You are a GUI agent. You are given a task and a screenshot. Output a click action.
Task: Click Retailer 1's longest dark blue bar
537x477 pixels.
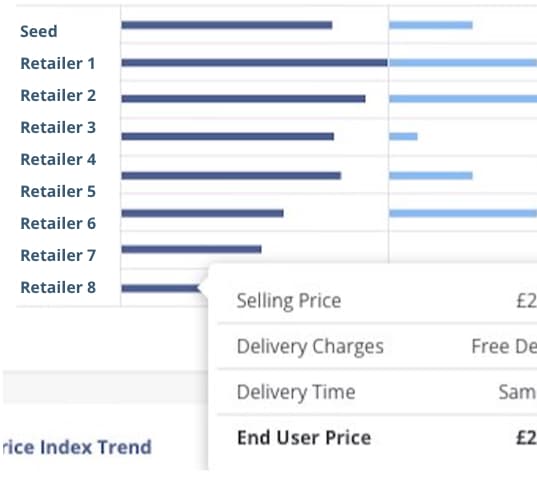tap(254, 63)
